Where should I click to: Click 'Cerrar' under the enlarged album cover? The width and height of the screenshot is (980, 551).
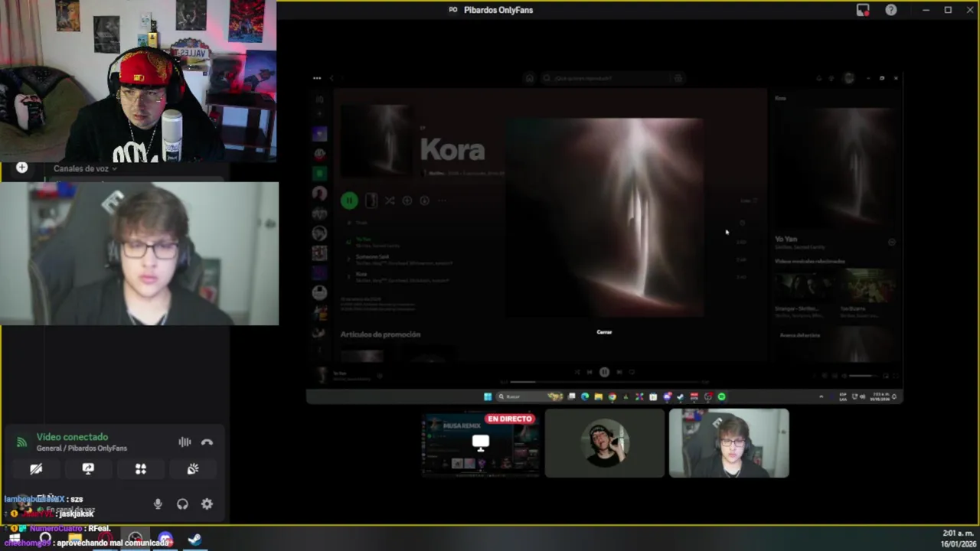(x=604, y=332)
